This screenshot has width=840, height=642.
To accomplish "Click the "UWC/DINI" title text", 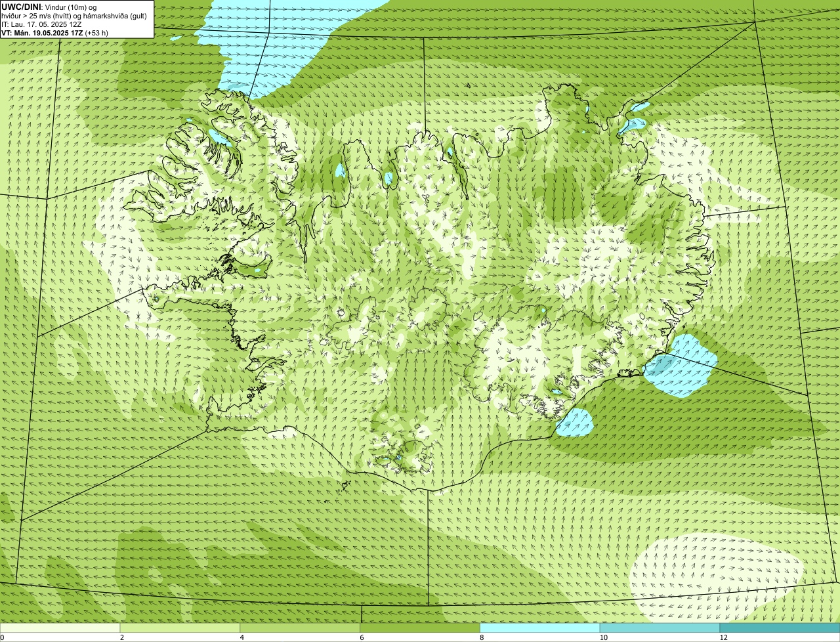I will coord(21,7).
